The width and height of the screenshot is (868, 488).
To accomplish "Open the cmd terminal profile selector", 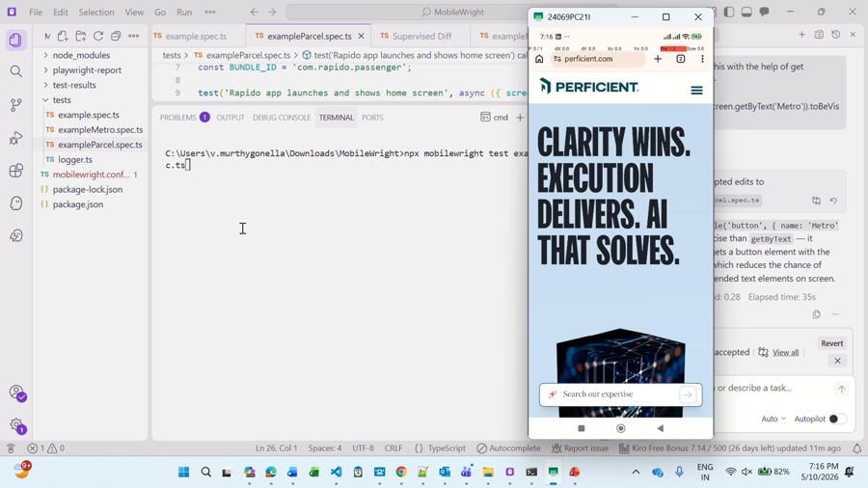I will click(495, 118).
